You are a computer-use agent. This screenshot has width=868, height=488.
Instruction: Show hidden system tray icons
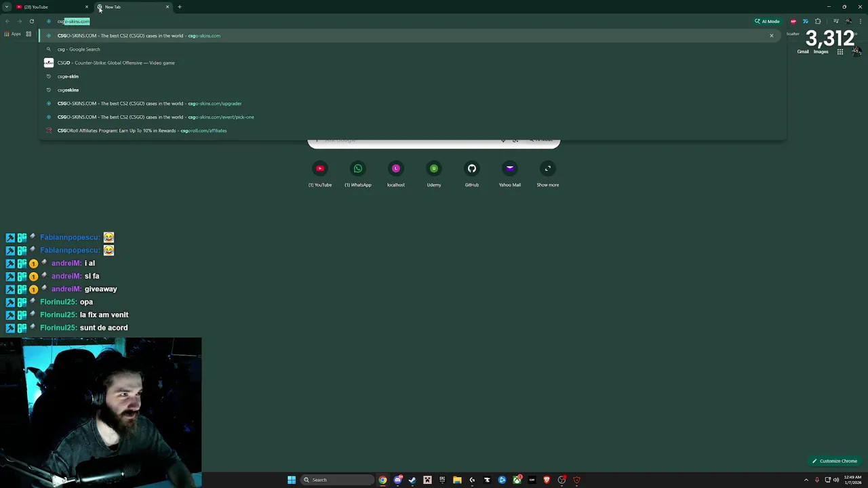click(x=806, y=480)
